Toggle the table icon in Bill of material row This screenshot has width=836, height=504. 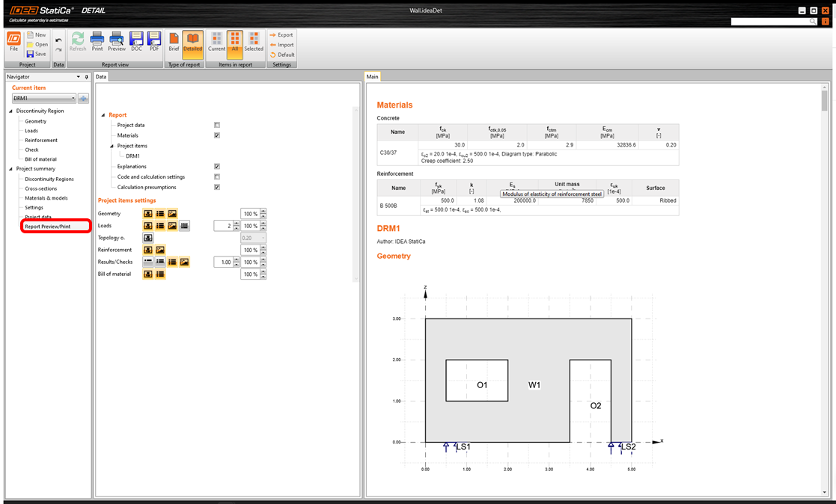[x=160, y=274]
